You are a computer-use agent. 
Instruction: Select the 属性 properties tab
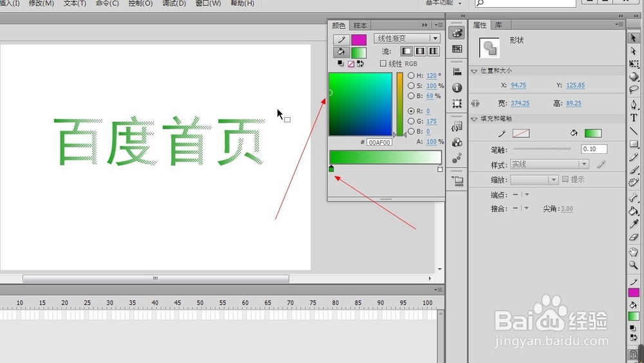click(480, 25)
